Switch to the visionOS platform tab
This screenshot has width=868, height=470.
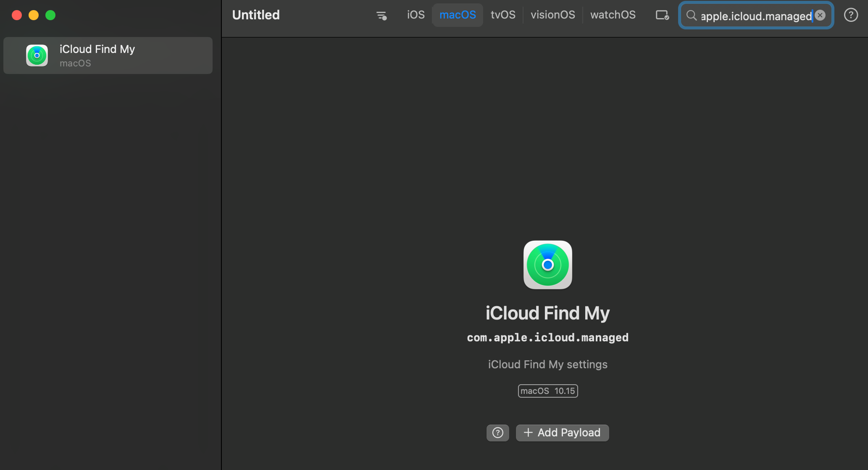(x=552, y=15)
